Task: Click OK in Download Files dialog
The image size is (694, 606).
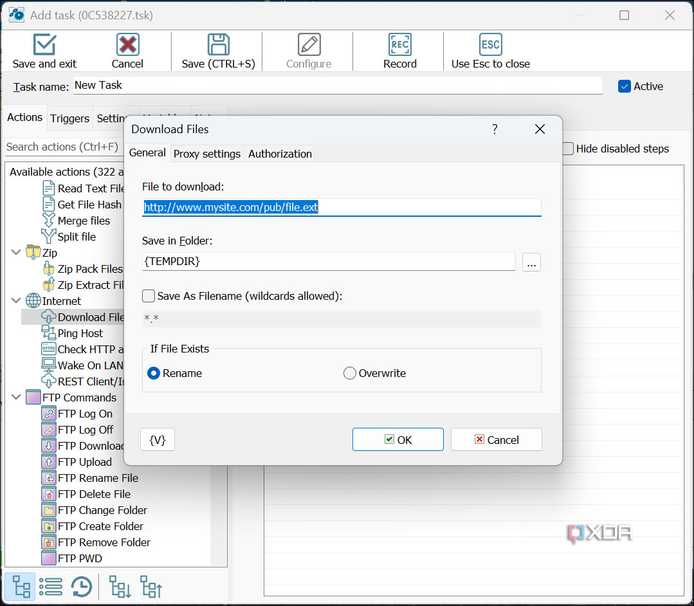Action: (398, 440)
